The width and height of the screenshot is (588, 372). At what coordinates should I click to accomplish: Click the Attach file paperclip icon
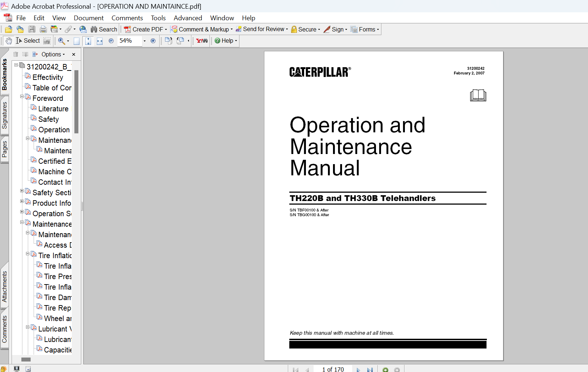pyautogui.click(x=68, y=29)
